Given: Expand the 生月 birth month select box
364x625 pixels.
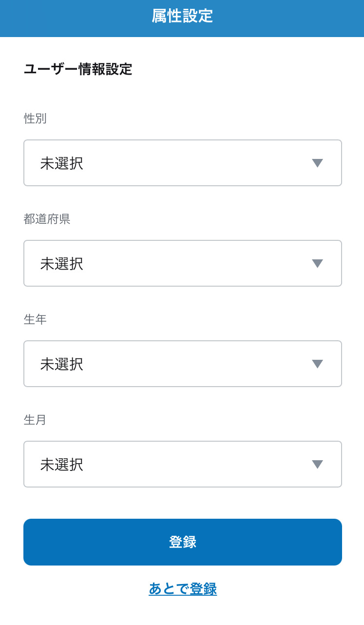Looking at the screenshot, I should pos(182,464).
